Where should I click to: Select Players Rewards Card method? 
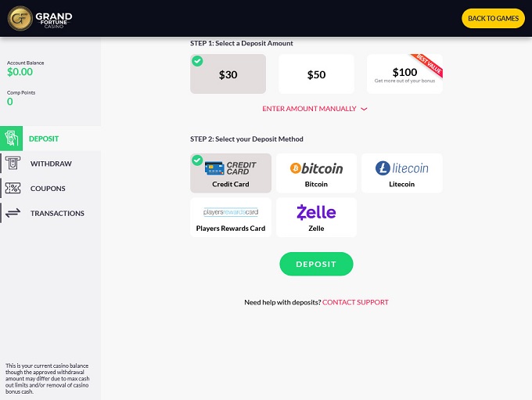click(x=231, y=218)
